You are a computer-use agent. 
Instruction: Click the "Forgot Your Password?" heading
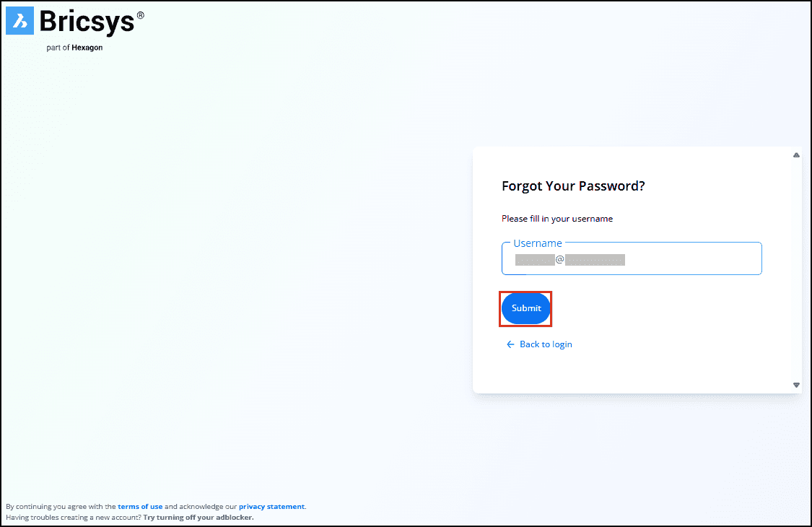coord(573,186)
